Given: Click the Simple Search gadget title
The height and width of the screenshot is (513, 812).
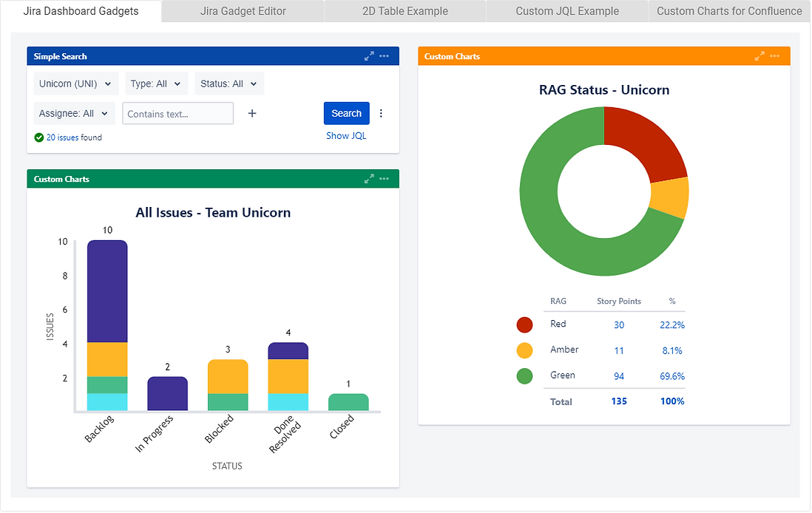Looking at the screenshot, I should pos(60,56).
